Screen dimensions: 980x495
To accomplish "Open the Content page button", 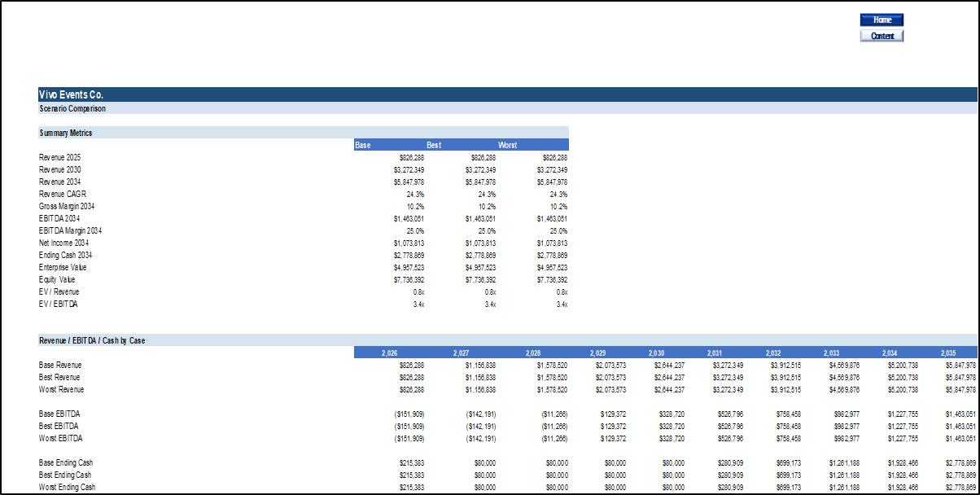I will 882,35.
